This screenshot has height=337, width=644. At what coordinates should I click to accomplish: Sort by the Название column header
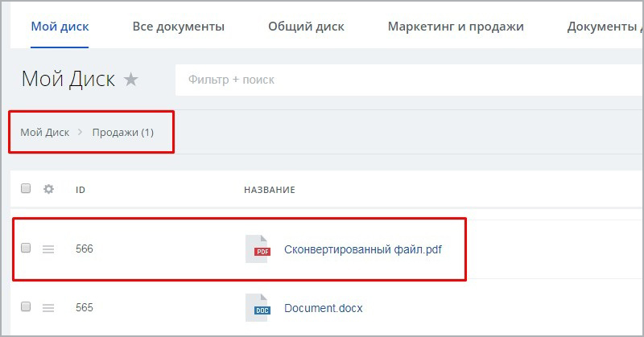point(270,190)
